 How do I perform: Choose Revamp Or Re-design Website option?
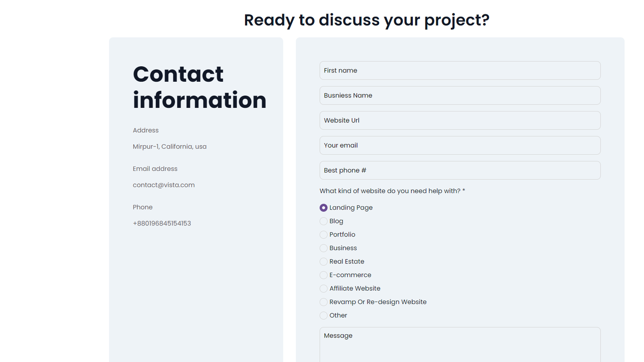[324, 302]
